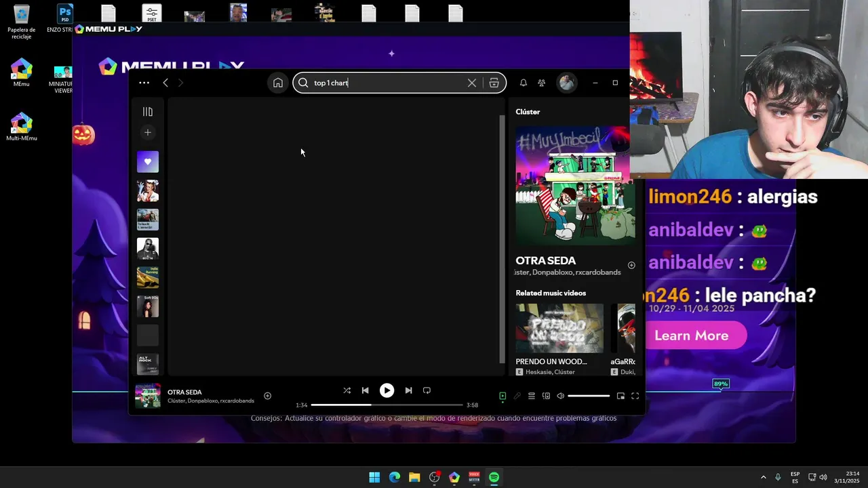The width and height of the screenshot is (868, 488).
Task: Open the lyrics microphone icon
Action: [x=517, y=396]
